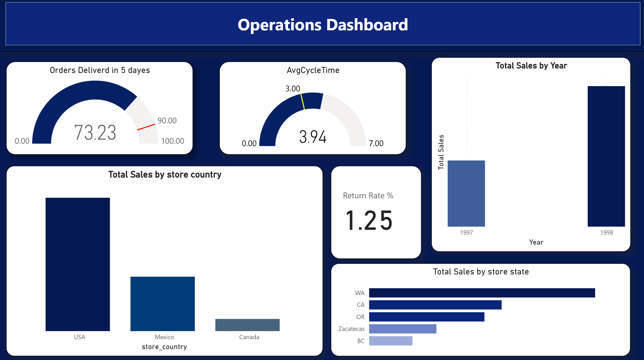The height and width of the screenshot is (360, 644).
Task: Click the 'Total Sales by Year' chart title
Action: [x=531, y=65]
